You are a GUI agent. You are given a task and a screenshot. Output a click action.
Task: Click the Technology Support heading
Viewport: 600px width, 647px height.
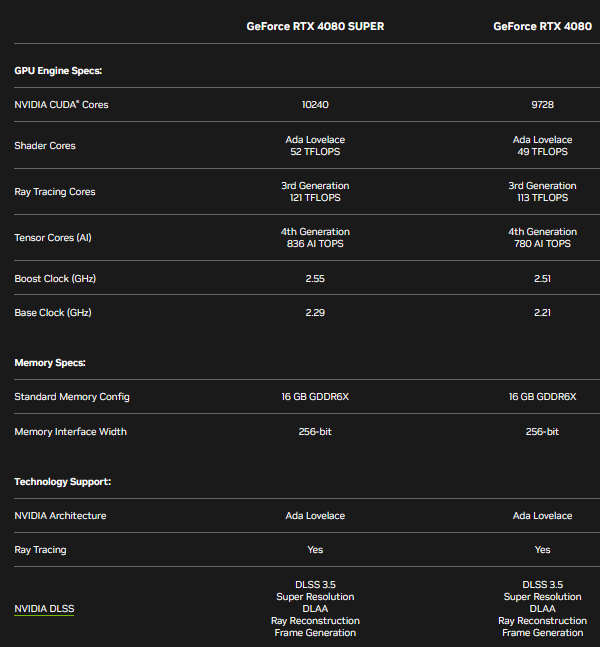(x=63, y=482)
